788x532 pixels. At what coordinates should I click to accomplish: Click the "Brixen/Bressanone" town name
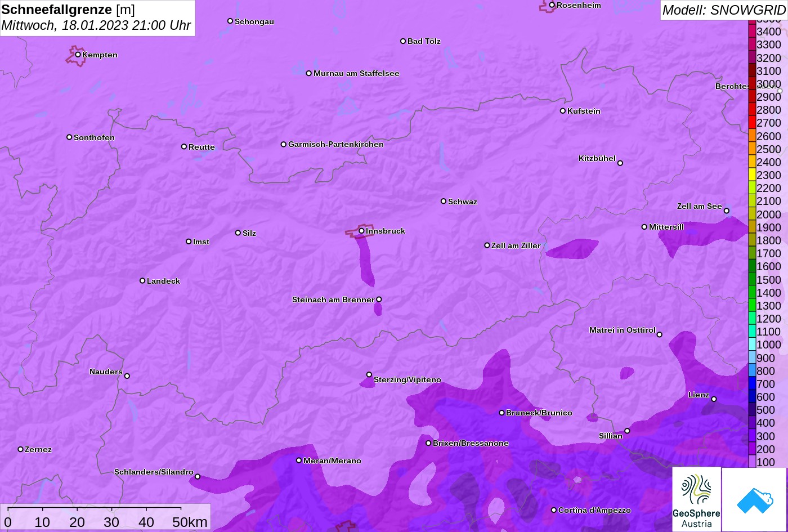471,443
